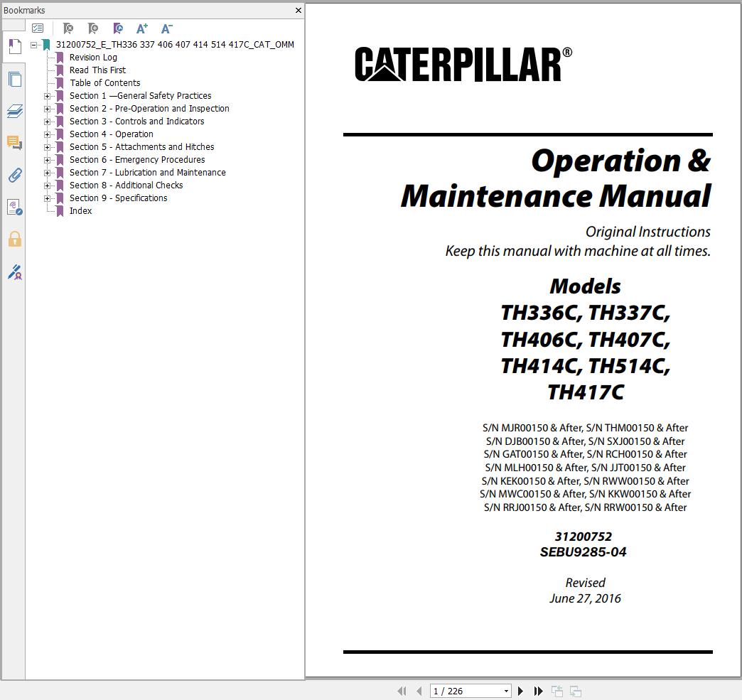
Task: Jump to Section 4 Operation
Action: [111, 134]
